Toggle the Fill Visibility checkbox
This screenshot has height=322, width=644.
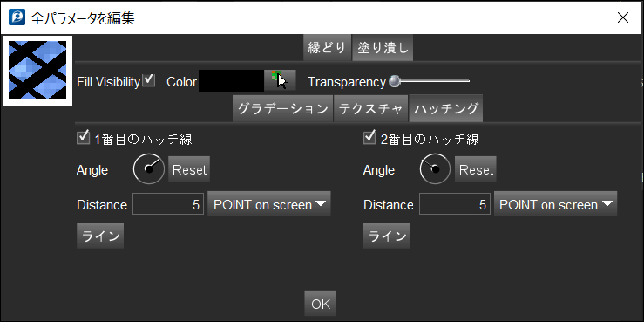coord(149,80)
